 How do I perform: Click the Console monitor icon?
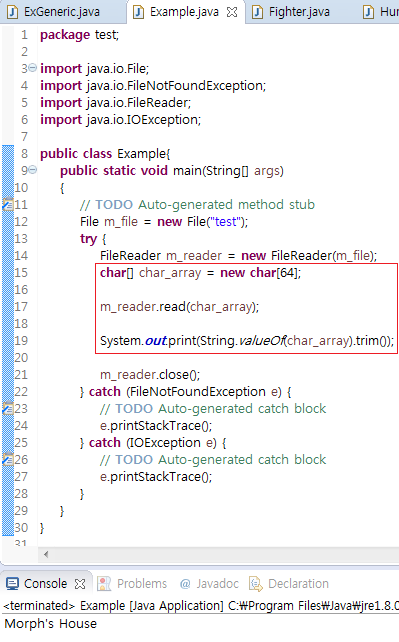coord(13,584)
